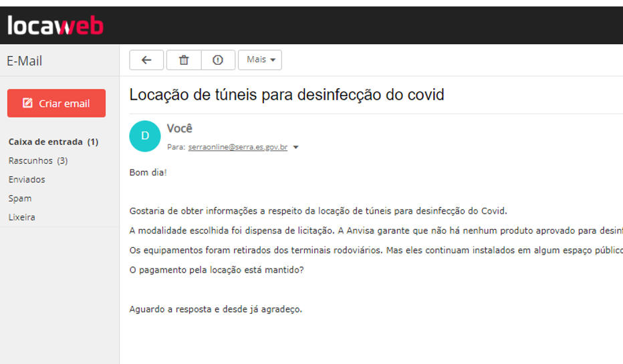This screenshot has height=364, width=623.
Task: Click the E-Mail sidebar heading
Action: [25, 61]
